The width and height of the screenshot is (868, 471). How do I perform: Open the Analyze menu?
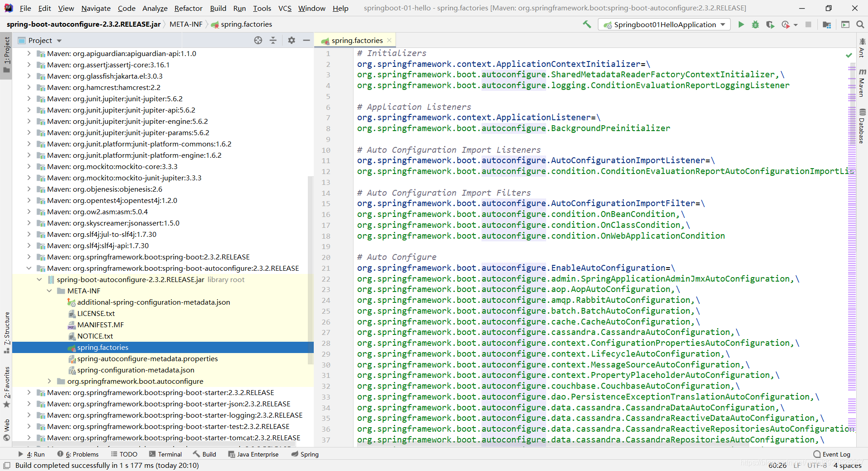(155, 8)
